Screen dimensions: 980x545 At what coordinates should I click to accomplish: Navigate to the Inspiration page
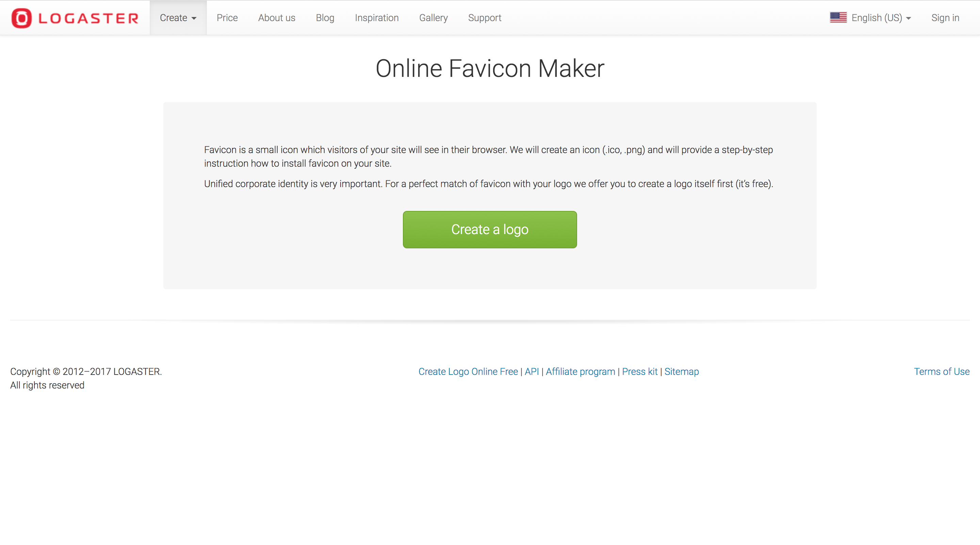point(376,17)
